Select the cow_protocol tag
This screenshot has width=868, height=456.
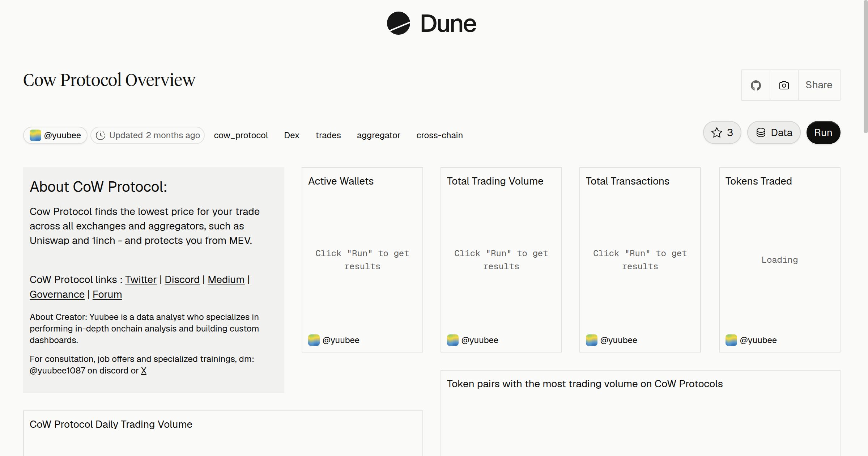[x=241, y=135]
